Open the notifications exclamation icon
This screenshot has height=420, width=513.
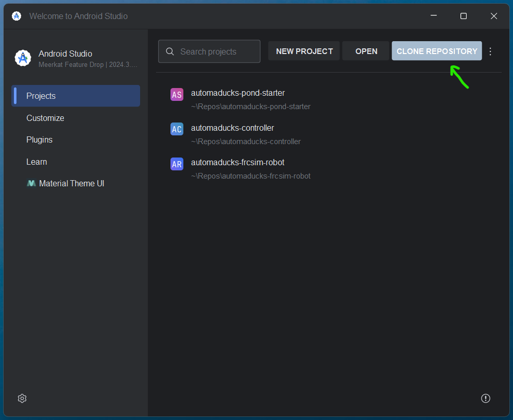pos(486,398)
